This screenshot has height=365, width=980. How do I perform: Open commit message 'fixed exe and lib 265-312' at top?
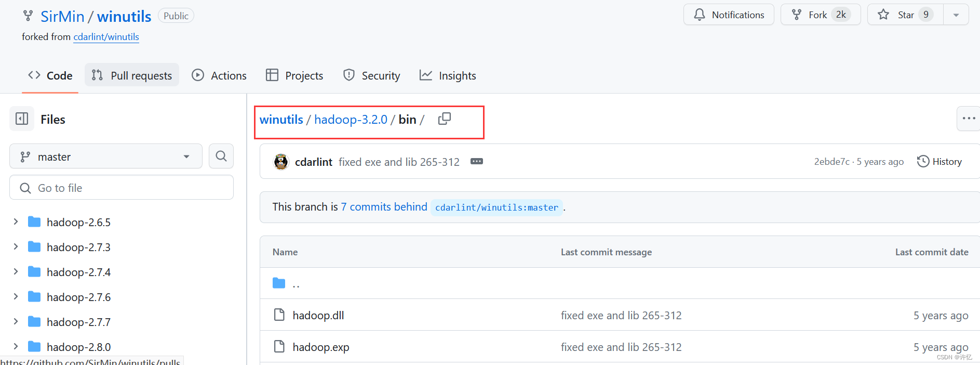[399, 162]
